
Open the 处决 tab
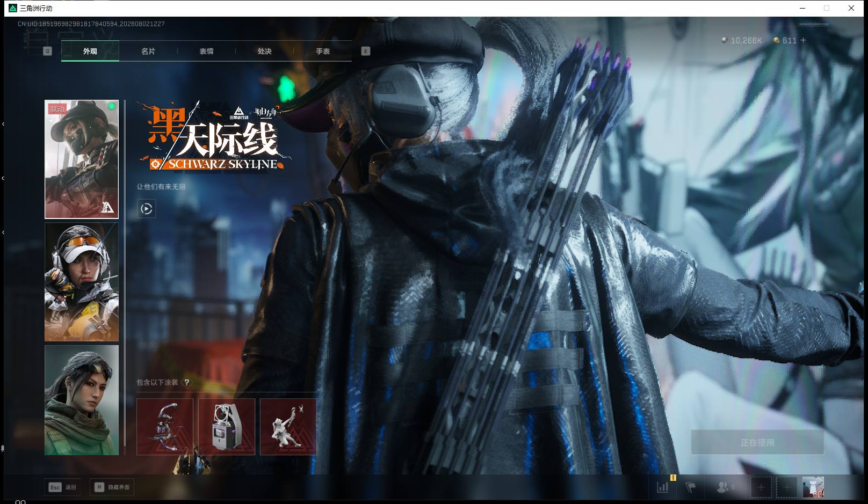[264, 51]
